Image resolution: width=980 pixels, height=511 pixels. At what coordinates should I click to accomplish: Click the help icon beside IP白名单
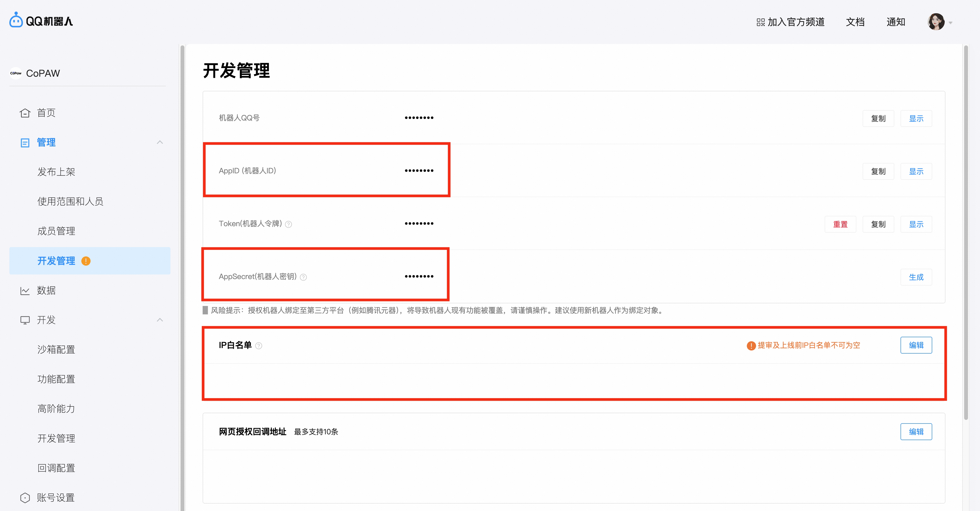259,346
